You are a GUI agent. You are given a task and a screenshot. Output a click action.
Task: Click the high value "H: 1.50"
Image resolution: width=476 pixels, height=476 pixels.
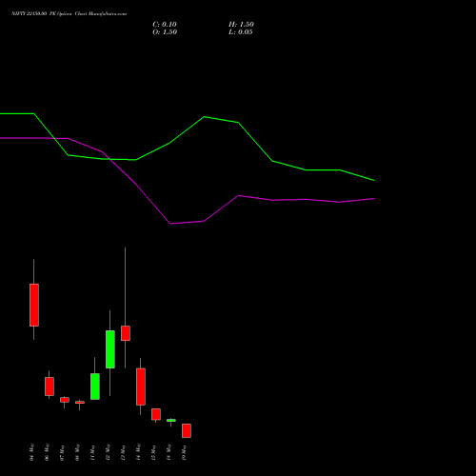coord(241,25)
